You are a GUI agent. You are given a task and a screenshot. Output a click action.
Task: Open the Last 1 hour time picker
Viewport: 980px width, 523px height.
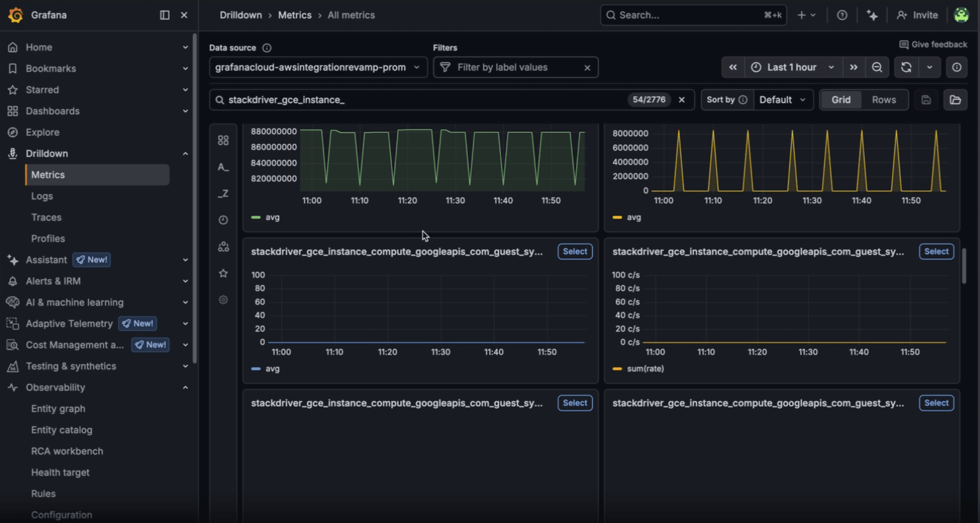click(793, 67)
